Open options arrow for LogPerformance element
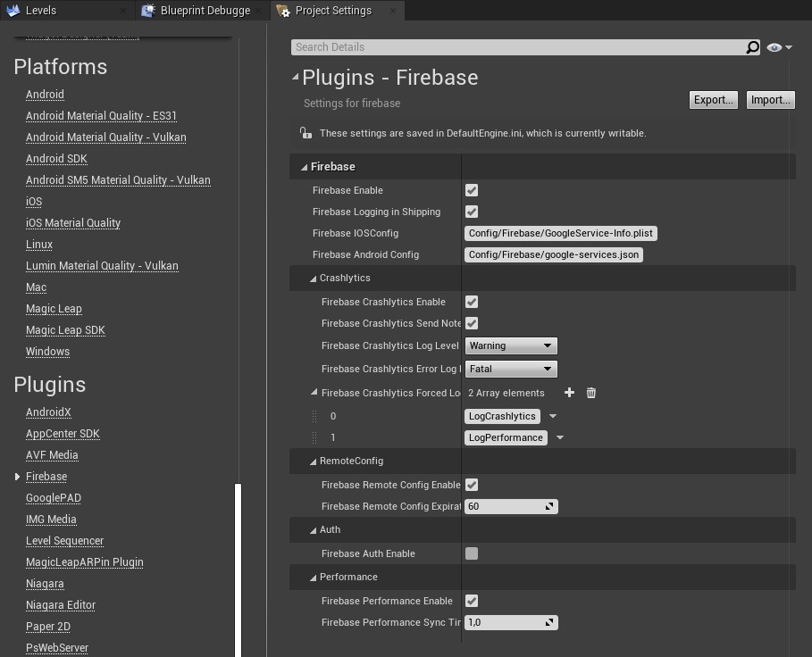This screenshot has width=812, height=657. click(x=560, y=437)
